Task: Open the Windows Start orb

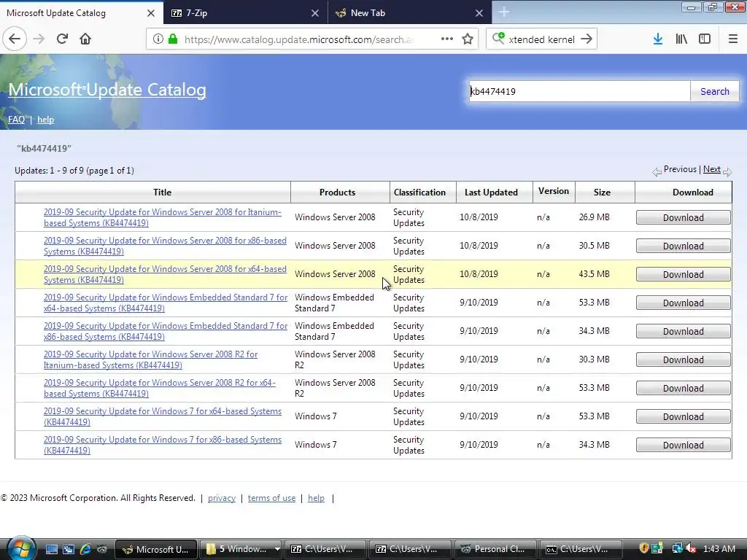Action: [21, 548]
